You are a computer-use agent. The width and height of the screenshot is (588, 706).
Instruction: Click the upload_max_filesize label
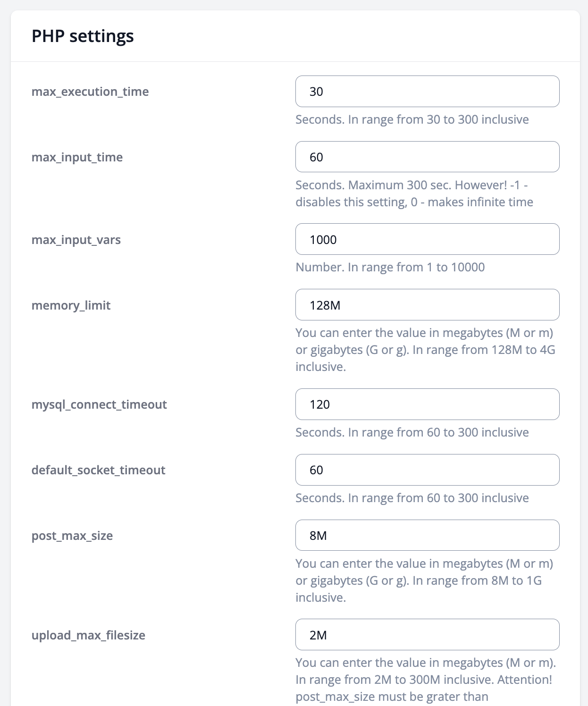tap(88, 635)
